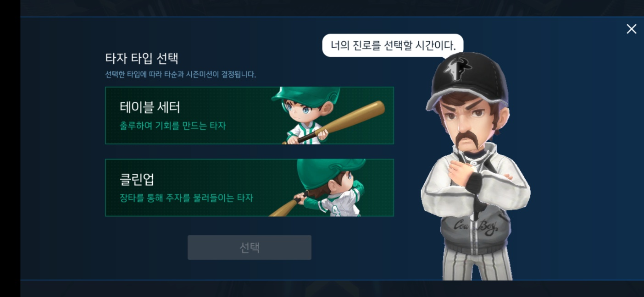This screenshot has width=644, height=297.
Task: Click the 타자 타입 선택 heading
Action: tap(142, 58)
